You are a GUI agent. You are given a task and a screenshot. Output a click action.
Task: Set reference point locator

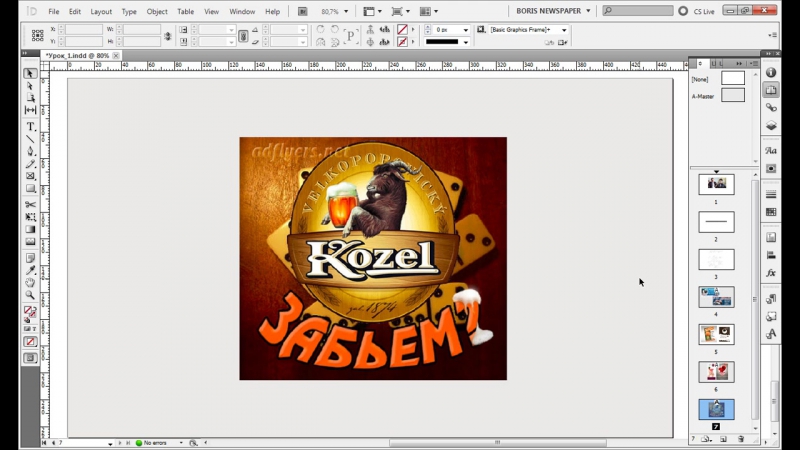coord(37,35)
